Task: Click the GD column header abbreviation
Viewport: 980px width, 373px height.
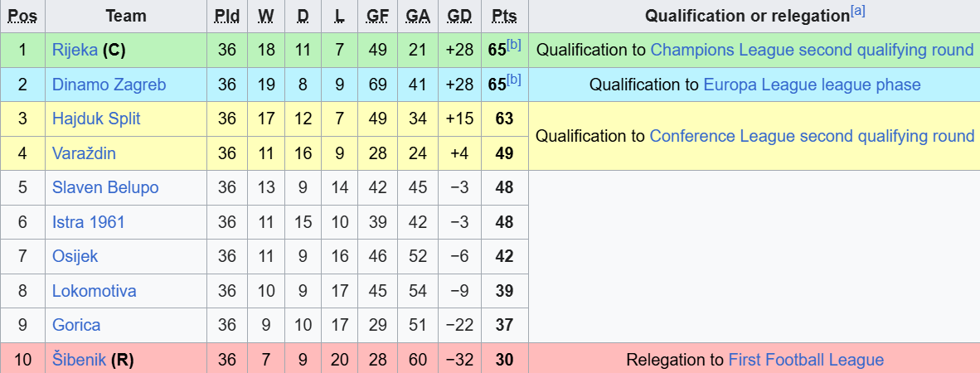Action: [459, 17]
